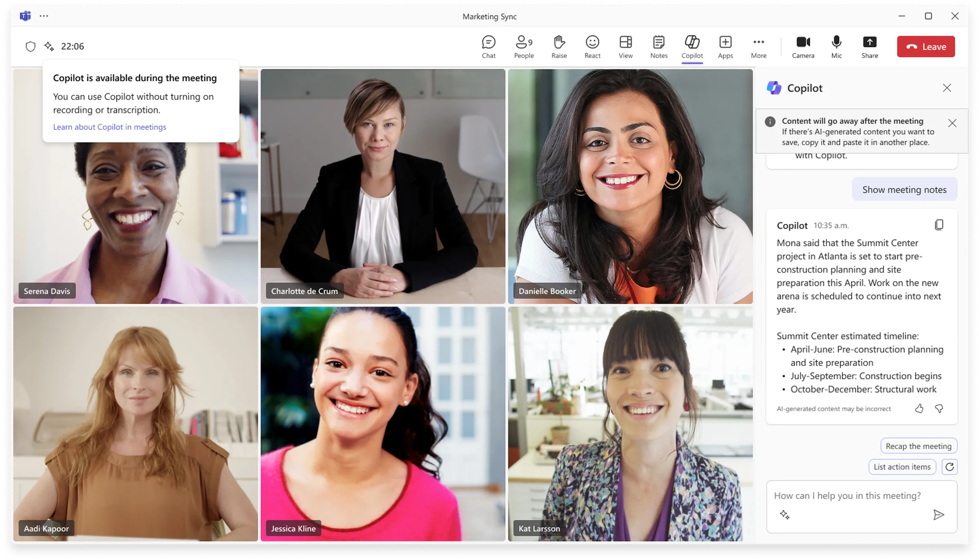Close the Copilot side panel
979x560 pixels.
pos(947,88)
